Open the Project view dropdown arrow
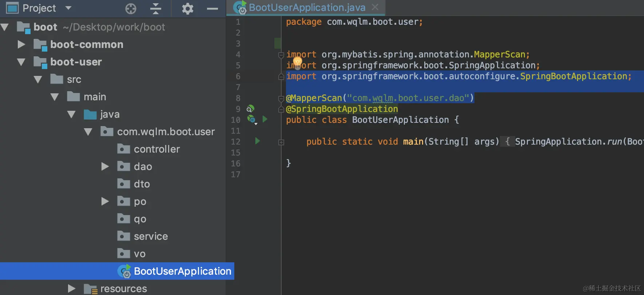 68,8
